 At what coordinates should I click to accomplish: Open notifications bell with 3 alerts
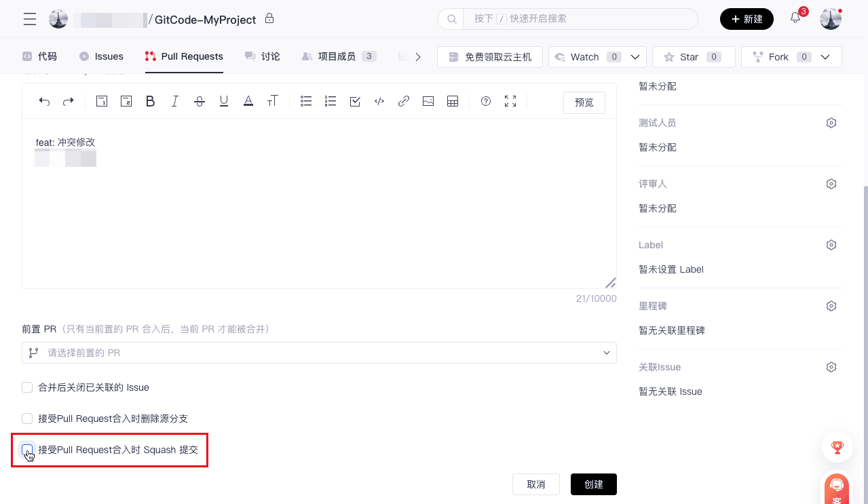[795, 18]
